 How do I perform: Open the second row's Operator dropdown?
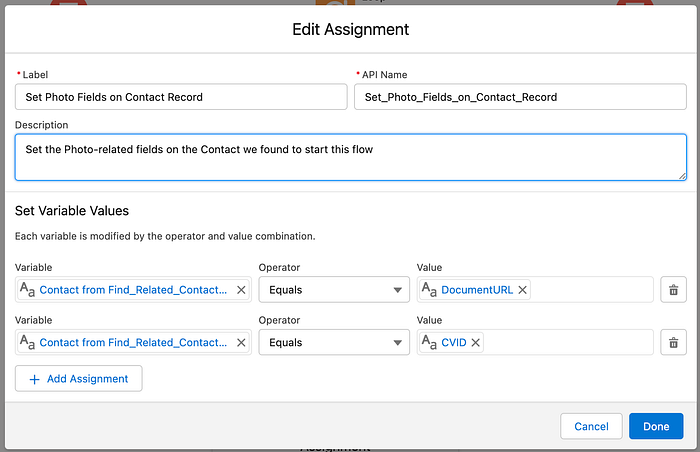pyautogui.click(x=332, y=343)
